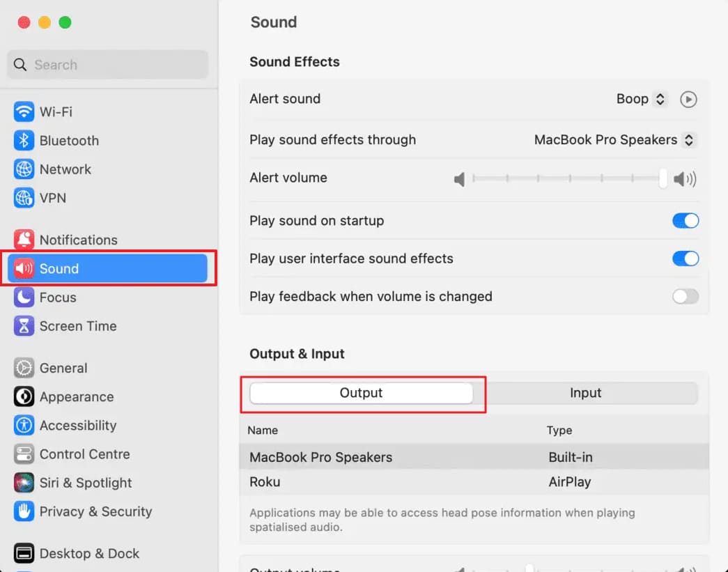Choose MacBook Pro Speakers output row
This screenshot has height=572, width=728.
pos(474,457)
